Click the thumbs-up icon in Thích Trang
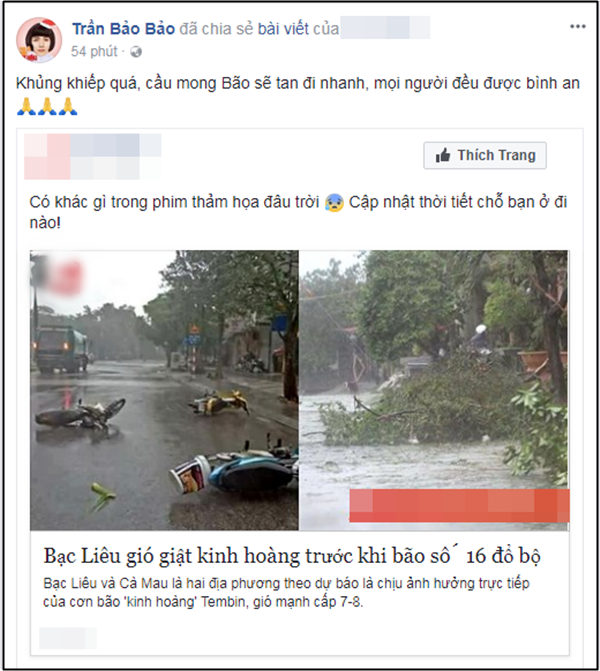 point(443,155)
